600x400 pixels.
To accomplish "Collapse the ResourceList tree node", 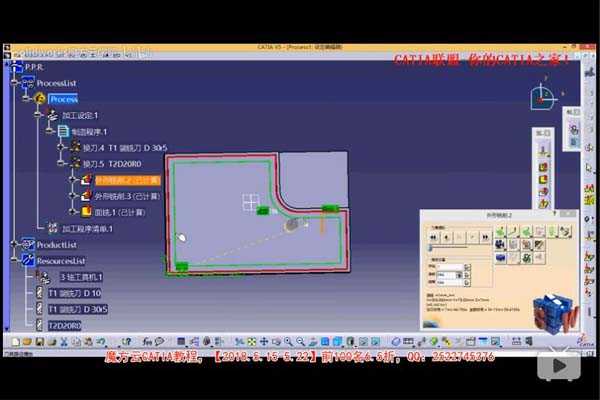I will [15, 260].
